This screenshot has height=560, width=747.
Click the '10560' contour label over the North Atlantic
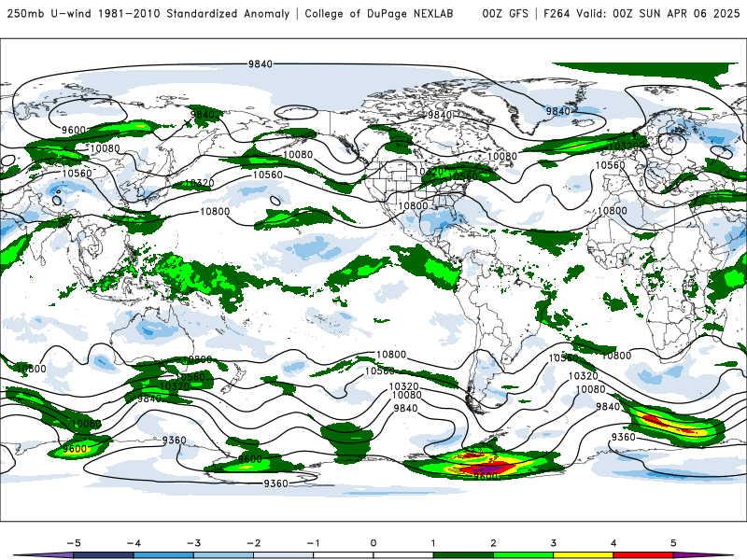[611, 165]
